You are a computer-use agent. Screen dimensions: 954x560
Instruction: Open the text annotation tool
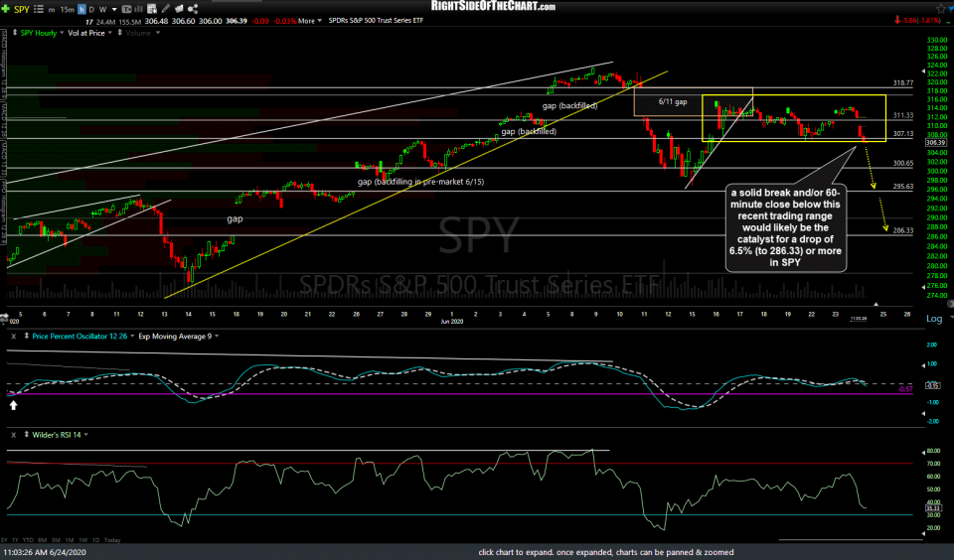(x=126, y=9)
